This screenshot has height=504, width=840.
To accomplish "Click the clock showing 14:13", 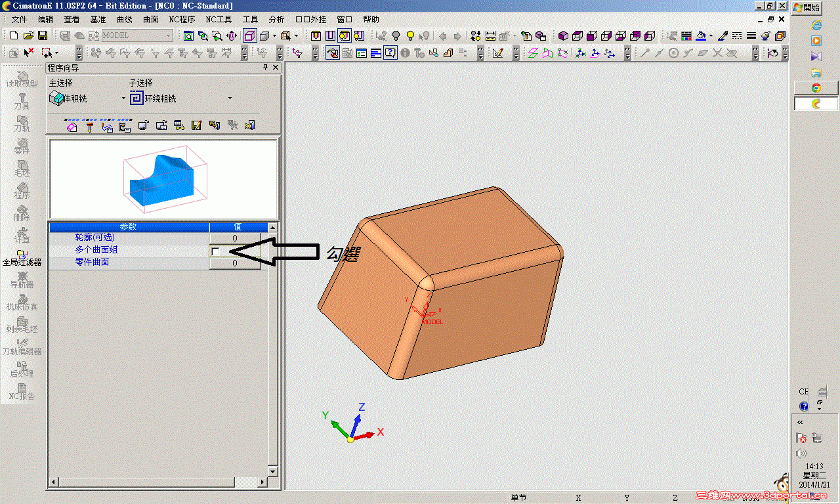I will [x=816, y=467].
